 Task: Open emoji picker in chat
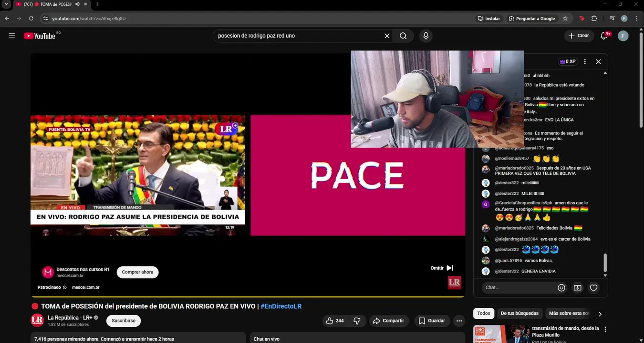pos(561,288)
